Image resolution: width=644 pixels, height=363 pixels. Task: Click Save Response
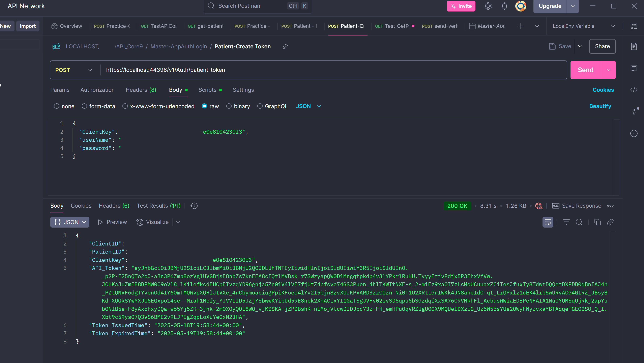576,206
